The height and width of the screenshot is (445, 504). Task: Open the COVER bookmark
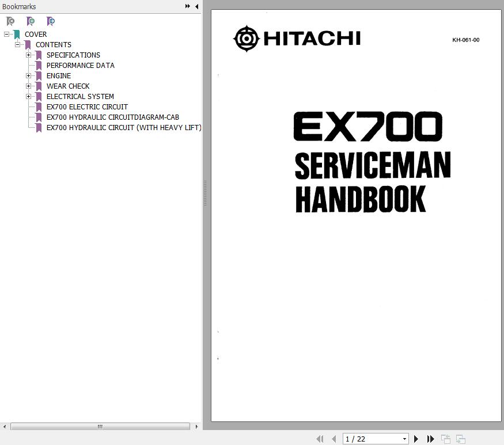[x=36, y=35]
